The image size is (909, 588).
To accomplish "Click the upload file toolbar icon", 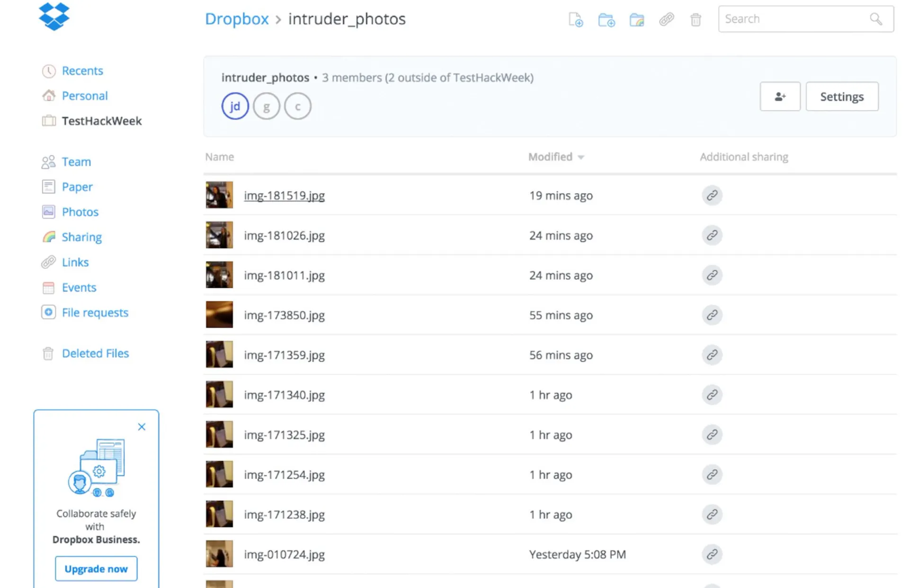I will [575, 20].
